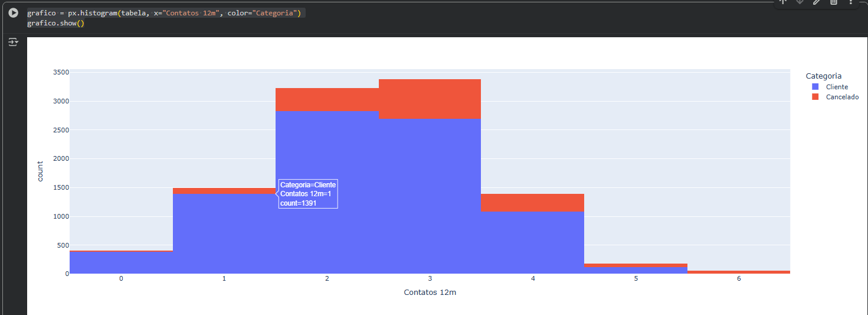The height and width of the screenshot is (315, 868).
Task: Select the red Cancelado segment at 2
Action: (327, 99)
